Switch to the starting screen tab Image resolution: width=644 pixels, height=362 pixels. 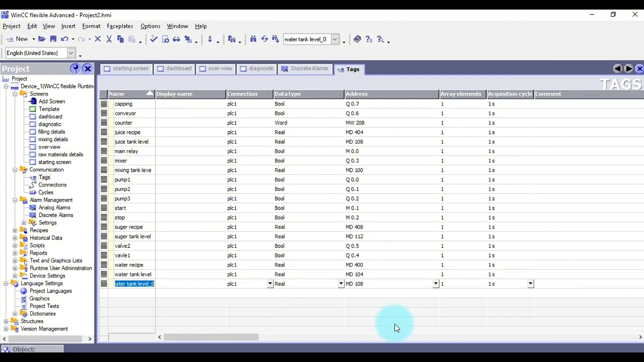(126, 69)
